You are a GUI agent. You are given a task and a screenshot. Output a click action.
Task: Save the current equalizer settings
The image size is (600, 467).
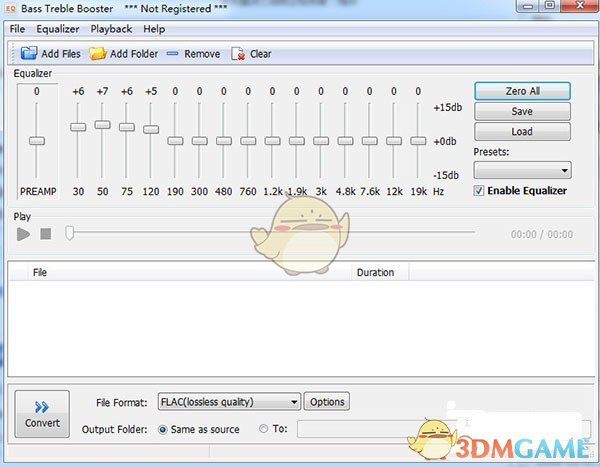(x=522, y=111)
